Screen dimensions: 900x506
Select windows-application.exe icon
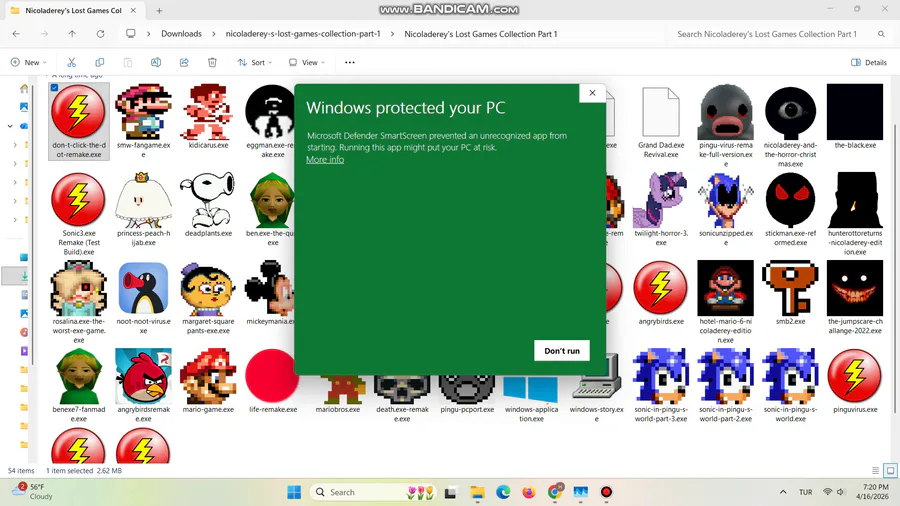531,390
